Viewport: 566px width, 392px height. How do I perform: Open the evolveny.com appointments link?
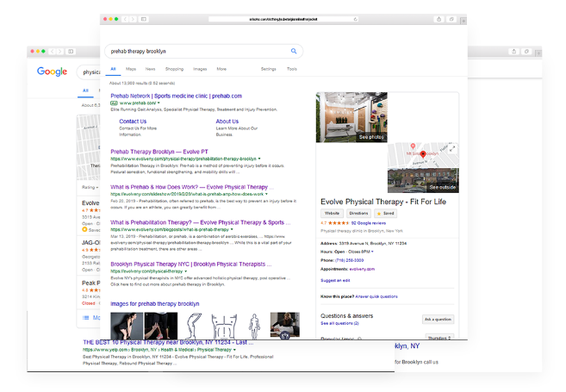362,269
